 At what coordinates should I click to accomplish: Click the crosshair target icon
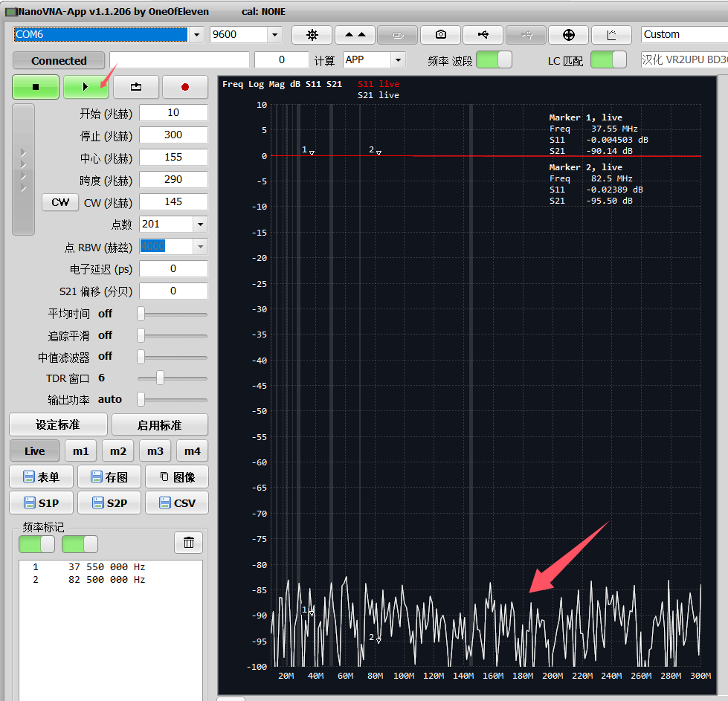pos(569,35)
